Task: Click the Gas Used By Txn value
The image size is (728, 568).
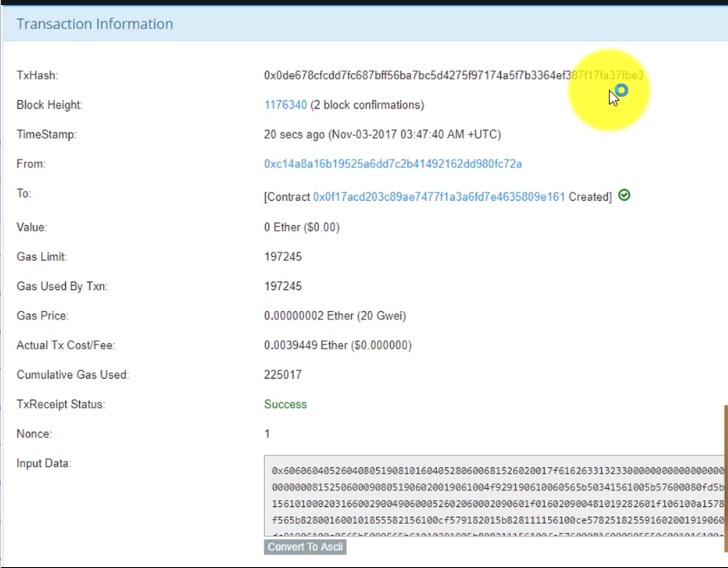Action: coord(283,287)
